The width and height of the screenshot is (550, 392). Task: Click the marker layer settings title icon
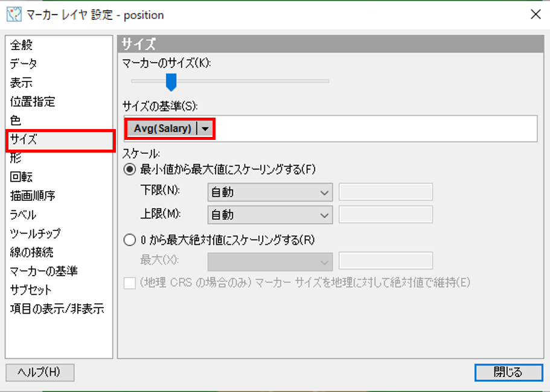pyautogui.click(x=14, y=14)
